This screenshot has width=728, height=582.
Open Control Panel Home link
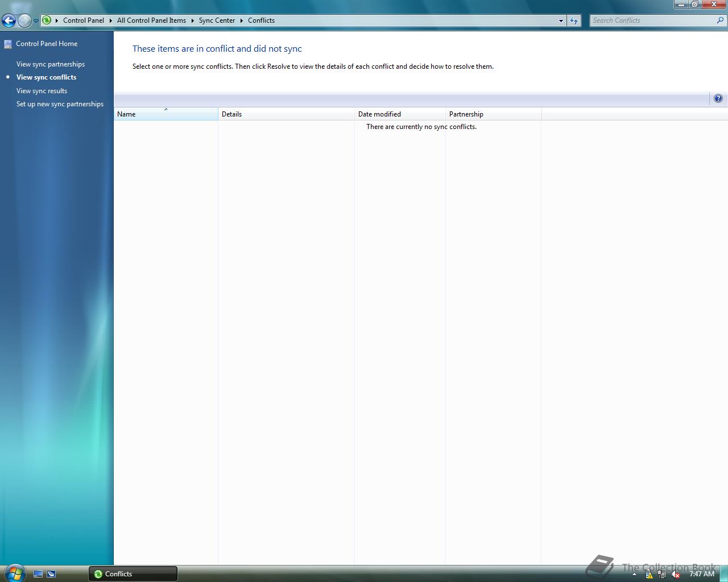47,44
